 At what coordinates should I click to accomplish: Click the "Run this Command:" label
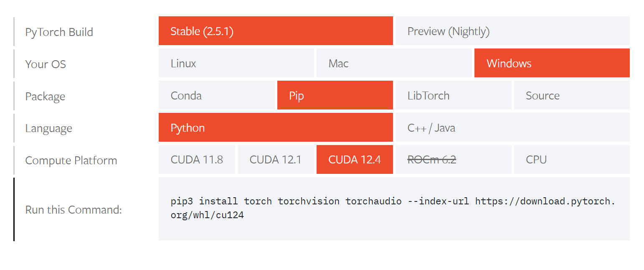tap(74, 209)
